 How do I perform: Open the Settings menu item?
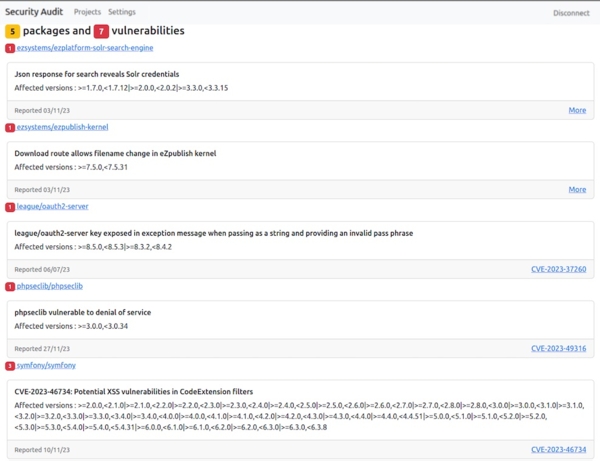[x=122, y=12]
